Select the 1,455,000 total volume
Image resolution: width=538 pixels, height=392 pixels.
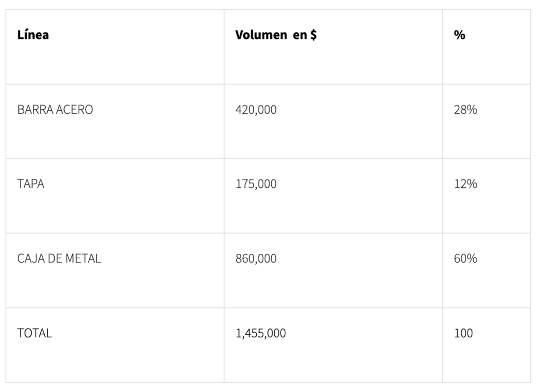(261, 333)
